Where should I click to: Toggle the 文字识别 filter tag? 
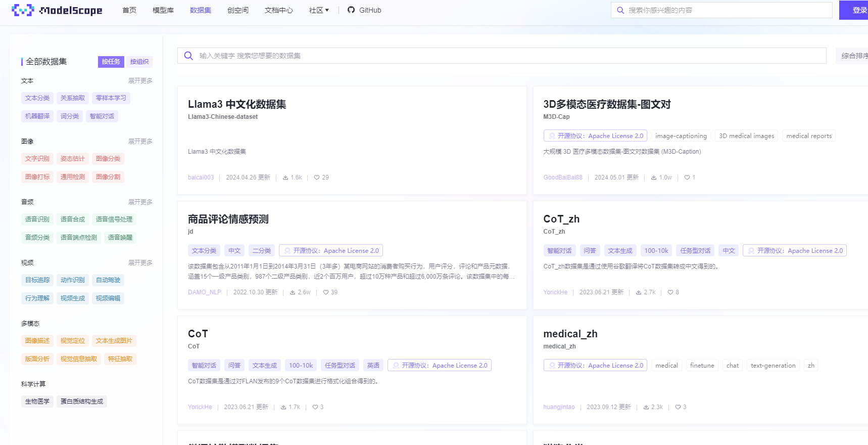pyautogui.click(x=37, y=159)
